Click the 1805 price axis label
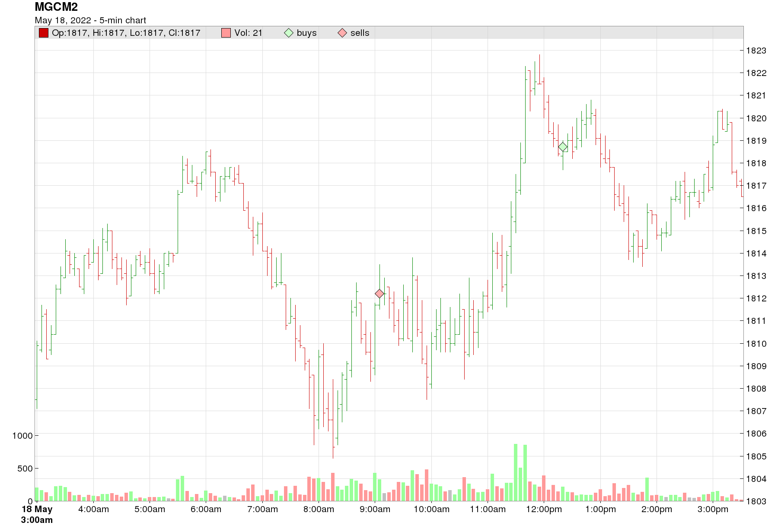 [756, 456]
